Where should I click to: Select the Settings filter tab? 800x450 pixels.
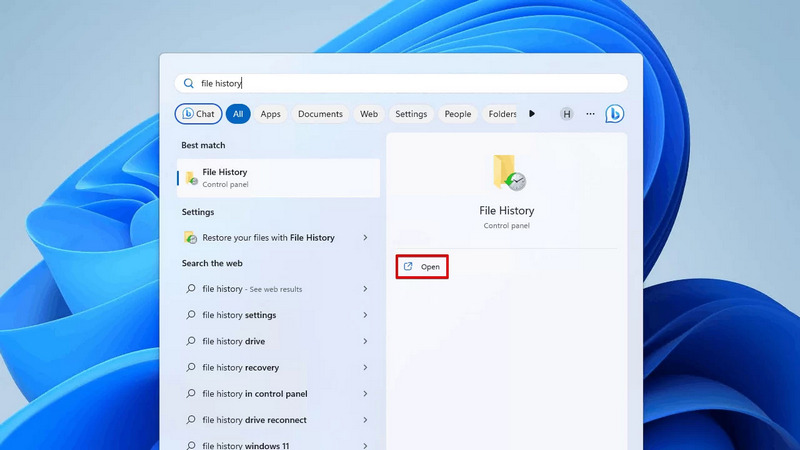tap(411, 114)
